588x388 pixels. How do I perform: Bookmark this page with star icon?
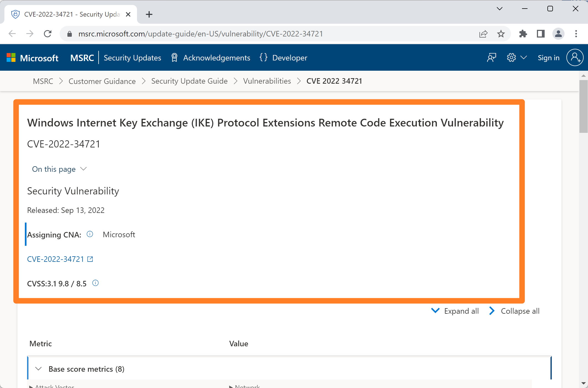click(501, 34)
